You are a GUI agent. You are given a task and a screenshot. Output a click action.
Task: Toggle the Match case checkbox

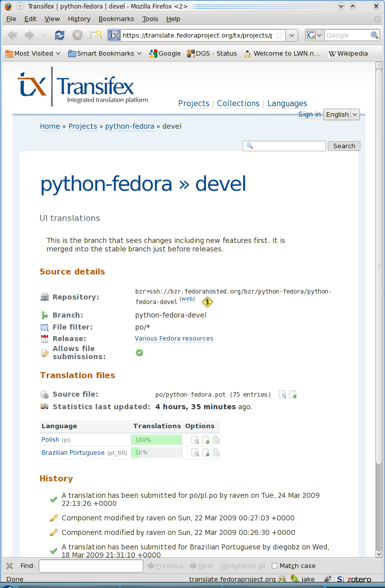(x=274, y=566)
